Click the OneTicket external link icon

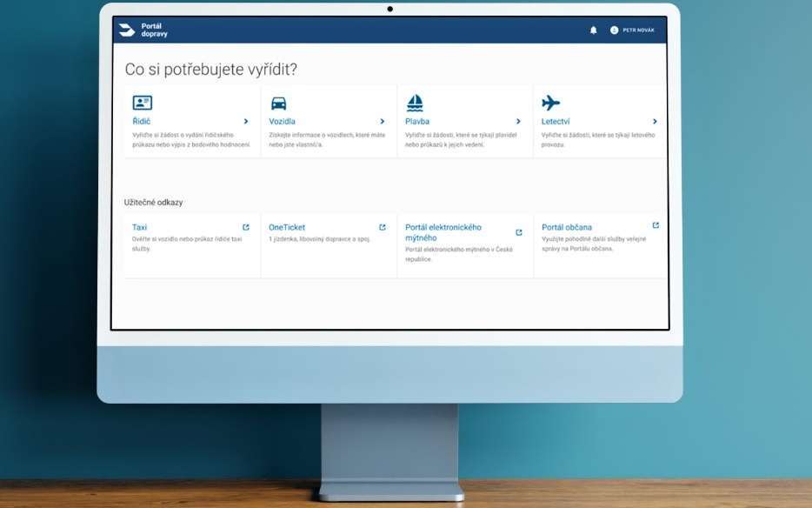383,227
